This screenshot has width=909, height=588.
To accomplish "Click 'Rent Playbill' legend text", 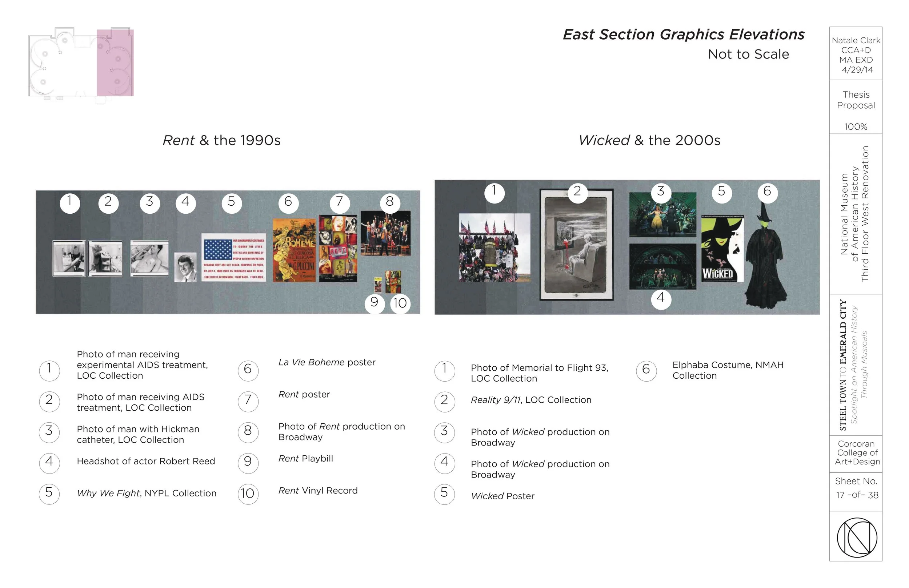I will (305, 459).
